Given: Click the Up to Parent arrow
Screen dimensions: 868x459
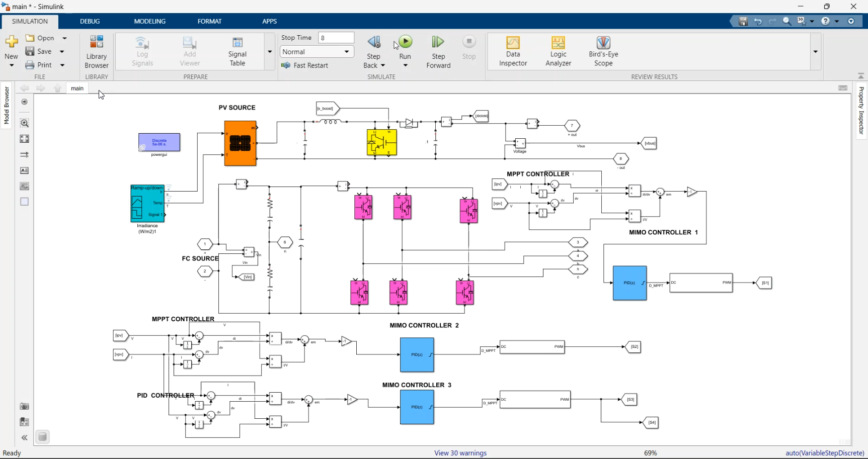Looking at the screenshot, I should (57, 88).
